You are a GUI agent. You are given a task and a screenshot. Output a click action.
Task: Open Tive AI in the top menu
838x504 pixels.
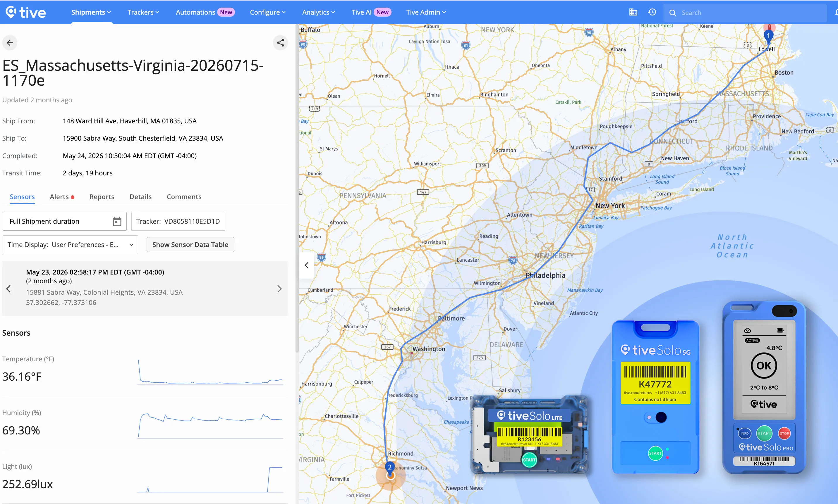(371, 12)
